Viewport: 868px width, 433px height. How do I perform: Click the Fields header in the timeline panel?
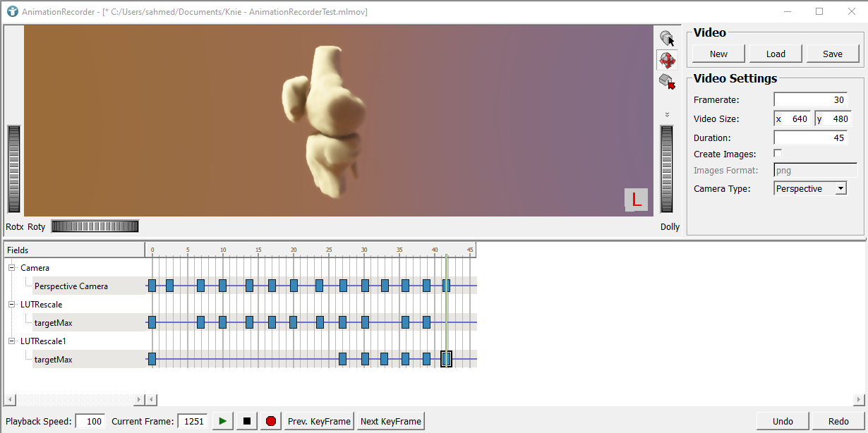(17, 250)
